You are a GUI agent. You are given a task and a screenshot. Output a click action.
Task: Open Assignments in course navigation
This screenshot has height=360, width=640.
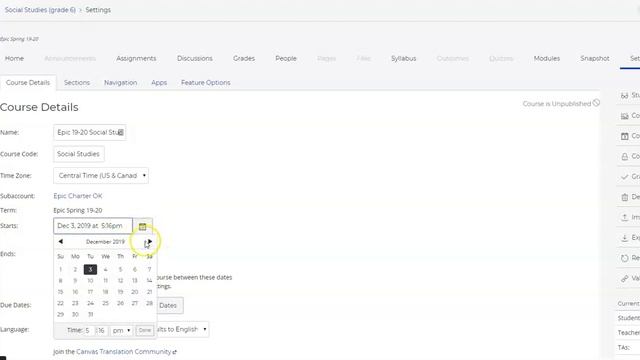tap(136, 58)
